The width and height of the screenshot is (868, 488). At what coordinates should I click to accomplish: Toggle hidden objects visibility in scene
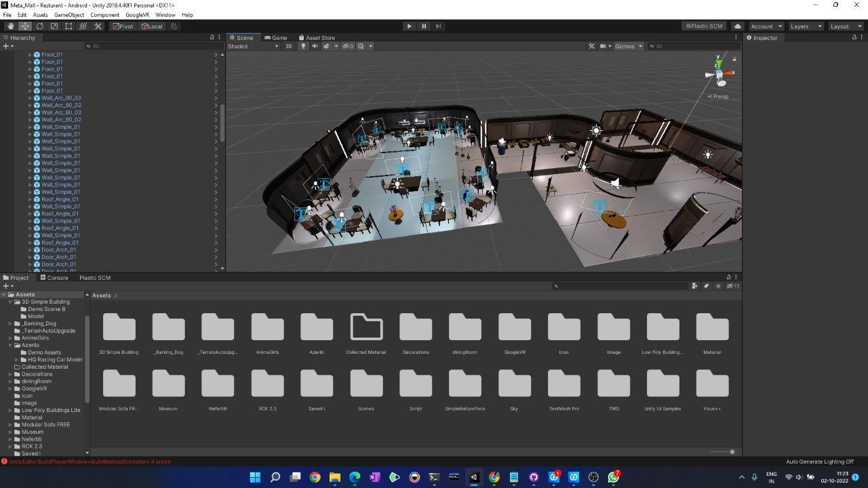pyautogui.click(x=347, y=46)
